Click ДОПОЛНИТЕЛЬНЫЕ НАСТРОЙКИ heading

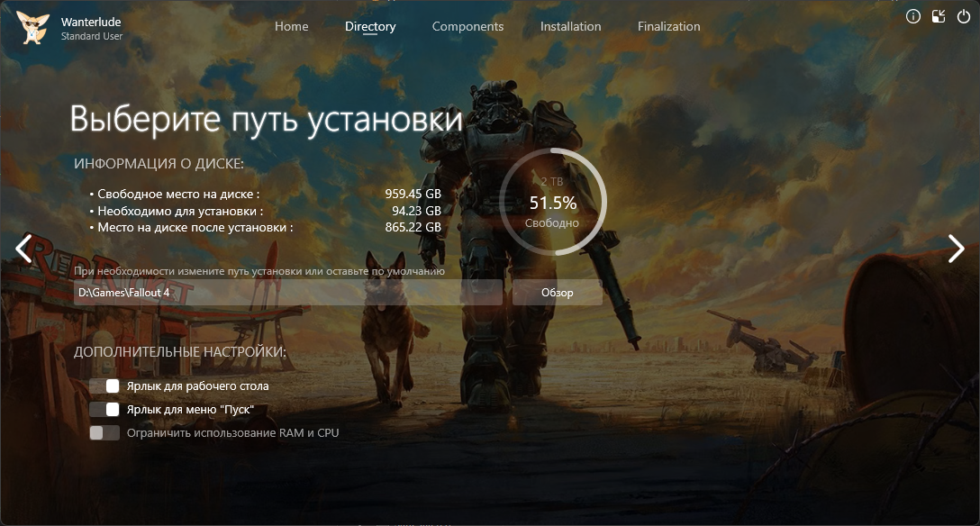[180, 351]
